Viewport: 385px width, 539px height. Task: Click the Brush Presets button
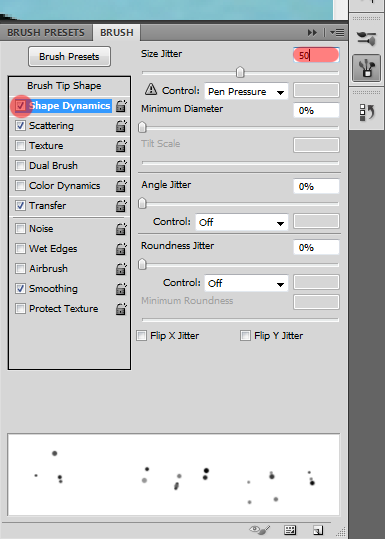[x=69, y=57]
